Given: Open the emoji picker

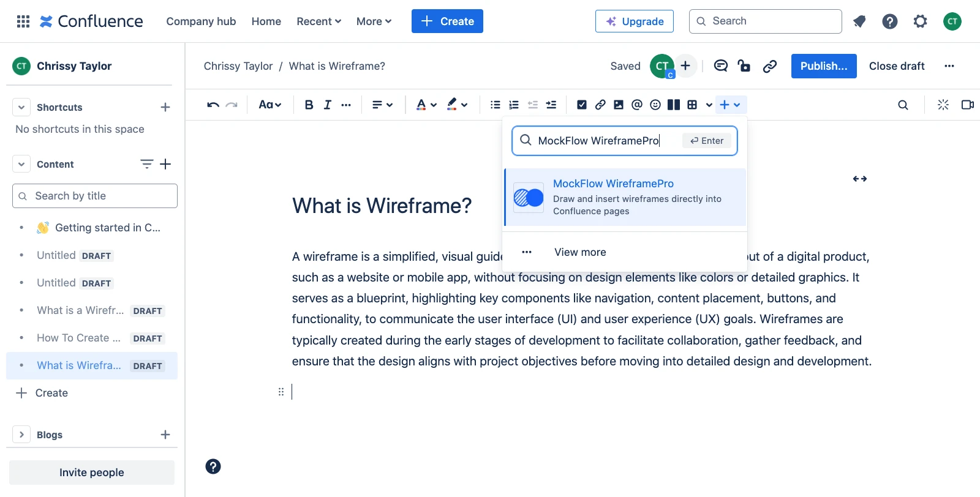Looking at the screenshot, I should [x=655, y=105].
